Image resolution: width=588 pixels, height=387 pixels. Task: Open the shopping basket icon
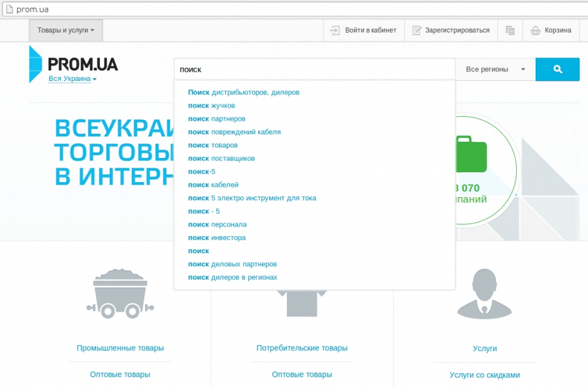pos(536,30)
